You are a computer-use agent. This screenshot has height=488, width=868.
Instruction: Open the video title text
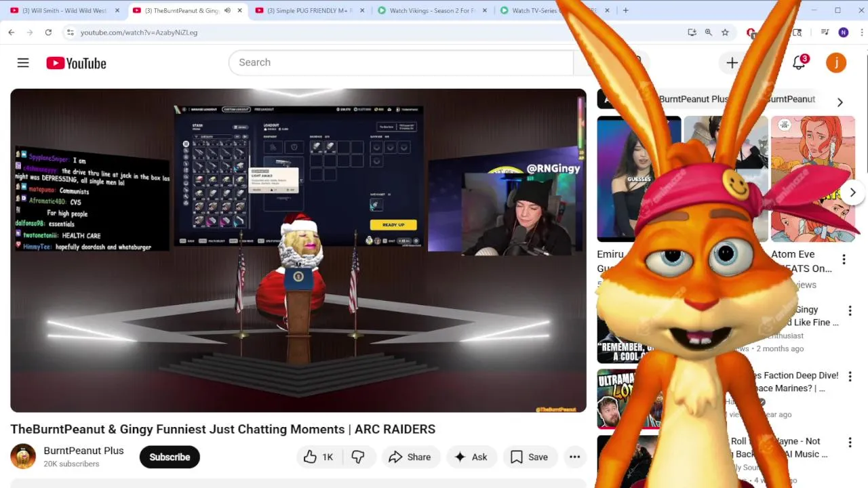[x=222, y=429]
